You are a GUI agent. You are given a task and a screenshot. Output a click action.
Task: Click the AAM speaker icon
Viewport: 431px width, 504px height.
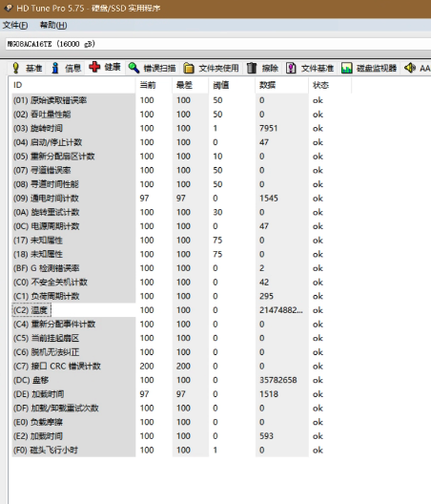click(410, 68)
